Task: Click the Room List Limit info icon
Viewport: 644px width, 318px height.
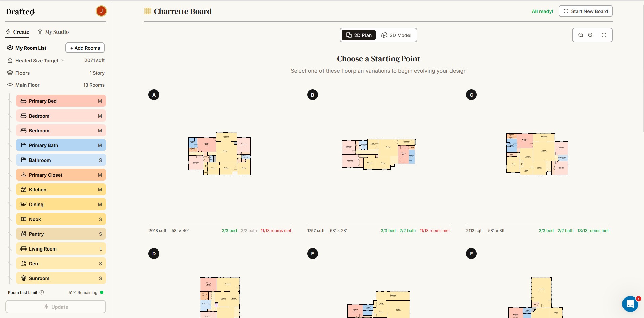Action: (42, 292)
